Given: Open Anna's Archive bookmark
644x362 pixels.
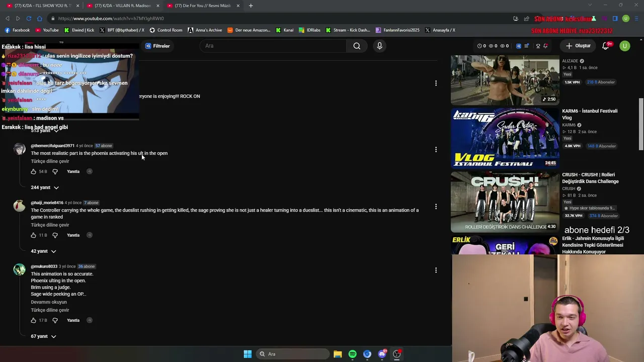Looking at the screenshot, I should [205, 30].
